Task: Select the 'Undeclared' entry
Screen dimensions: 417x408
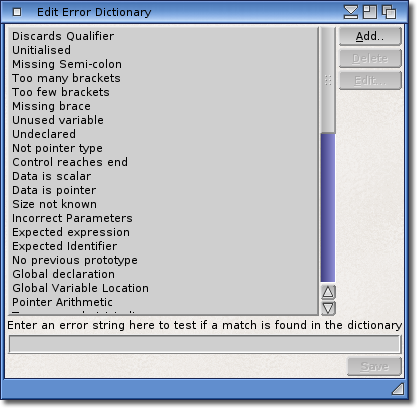Action: pyautogui.click(x=162, y=134)
